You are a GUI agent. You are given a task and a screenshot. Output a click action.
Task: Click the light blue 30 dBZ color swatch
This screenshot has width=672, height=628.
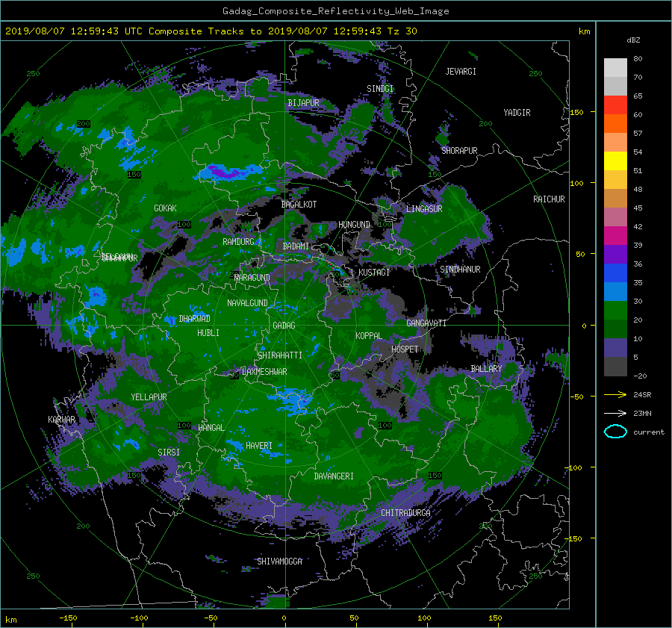pyautogui.click(x=615, y=292)
